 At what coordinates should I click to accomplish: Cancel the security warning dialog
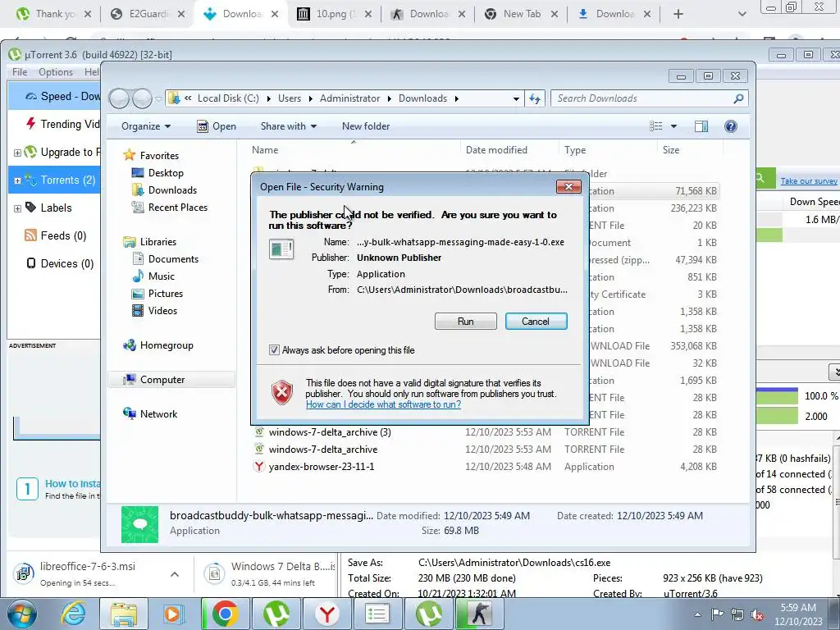536,321
